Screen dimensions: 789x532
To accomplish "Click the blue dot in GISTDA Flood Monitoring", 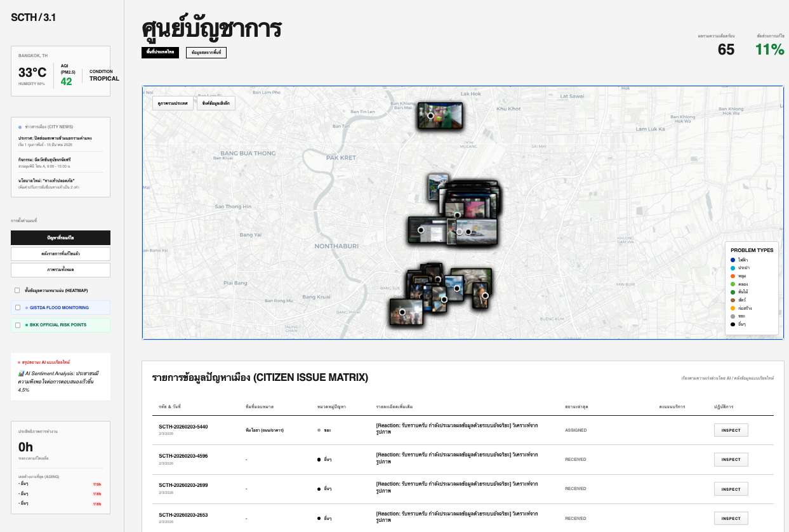I will tap(27, 308).
